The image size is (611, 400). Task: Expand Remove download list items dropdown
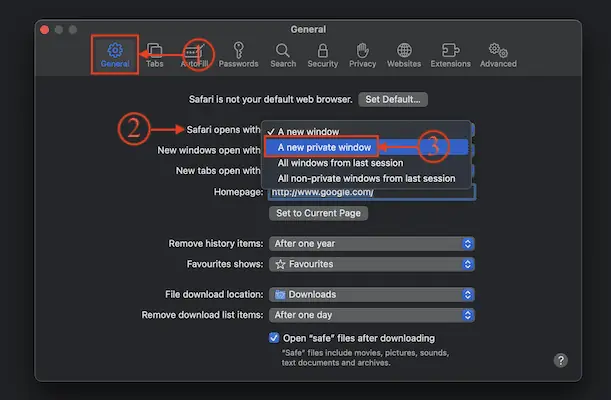click(x=371, y=314)
